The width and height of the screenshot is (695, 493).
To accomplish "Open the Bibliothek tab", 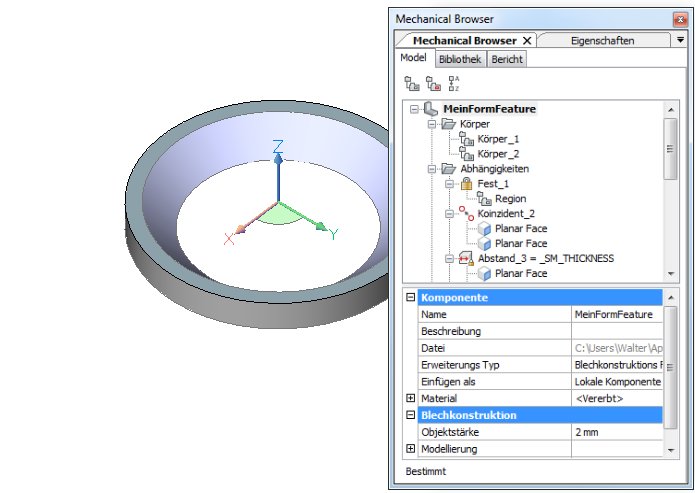I will (461, 59).
